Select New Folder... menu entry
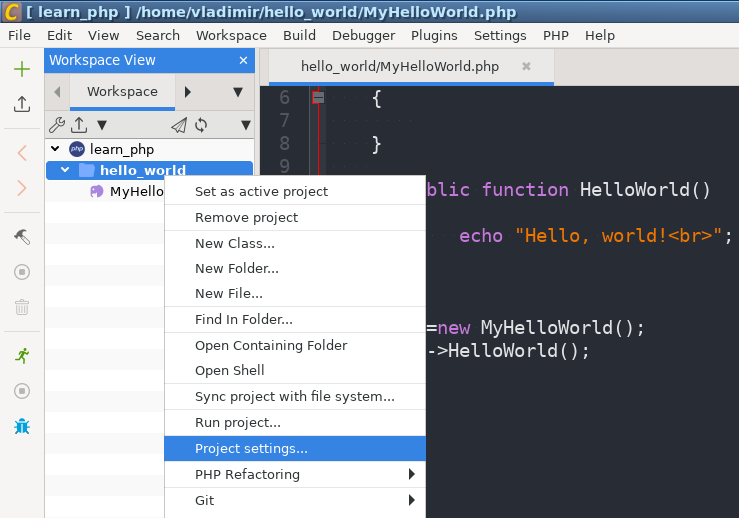 click(x=295, y=268)
